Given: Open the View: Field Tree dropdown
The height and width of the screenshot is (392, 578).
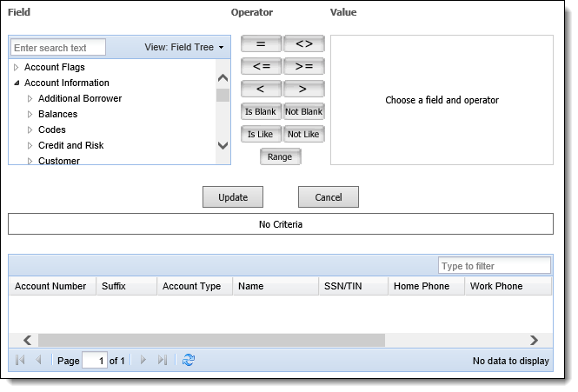Looking at the screenshot, I should [x=184, y=47].
